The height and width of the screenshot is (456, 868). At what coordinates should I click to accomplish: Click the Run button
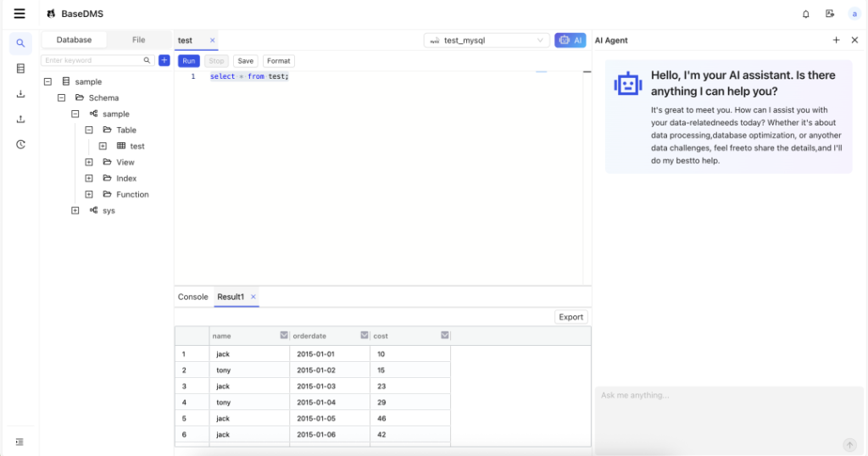click(x=188, y=61)
